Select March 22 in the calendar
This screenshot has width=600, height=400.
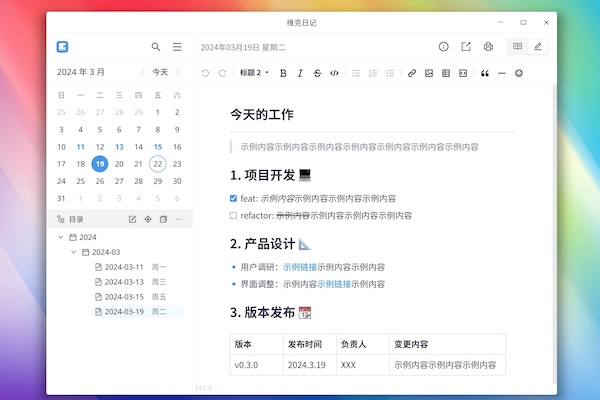[158, 164]
